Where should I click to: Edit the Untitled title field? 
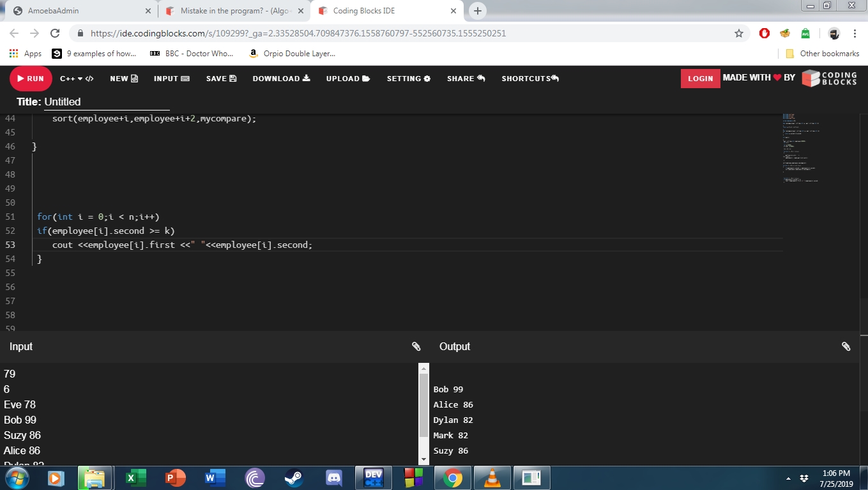106,102
